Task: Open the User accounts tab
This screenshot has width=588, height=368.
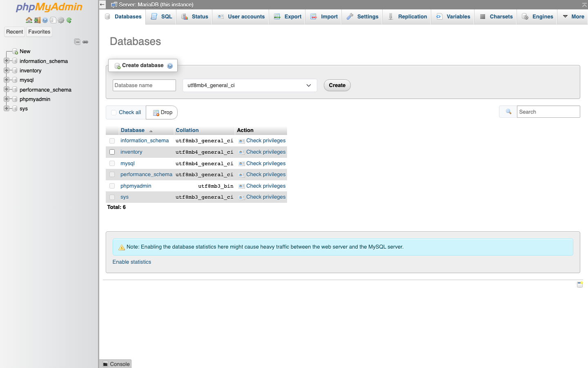Action: pyautogui.click(x=241, y=17)
